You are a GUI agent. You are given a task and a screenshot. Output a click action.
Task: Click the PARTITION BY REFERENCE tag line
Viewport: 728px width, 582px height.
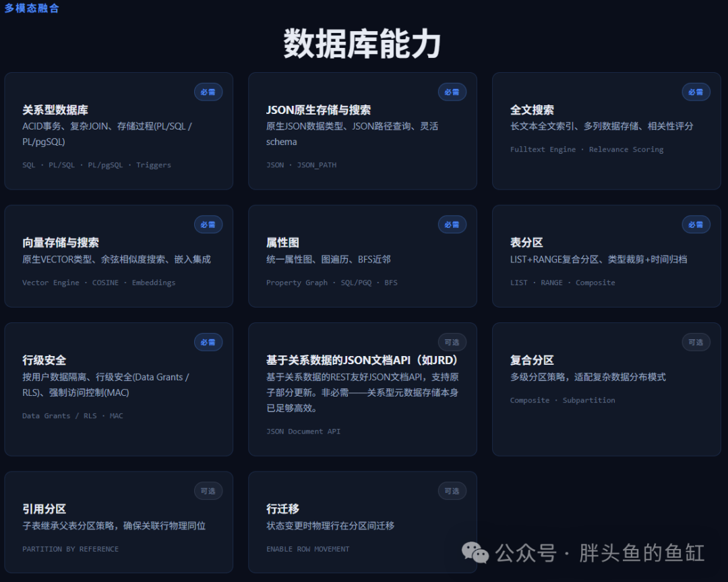71,549
